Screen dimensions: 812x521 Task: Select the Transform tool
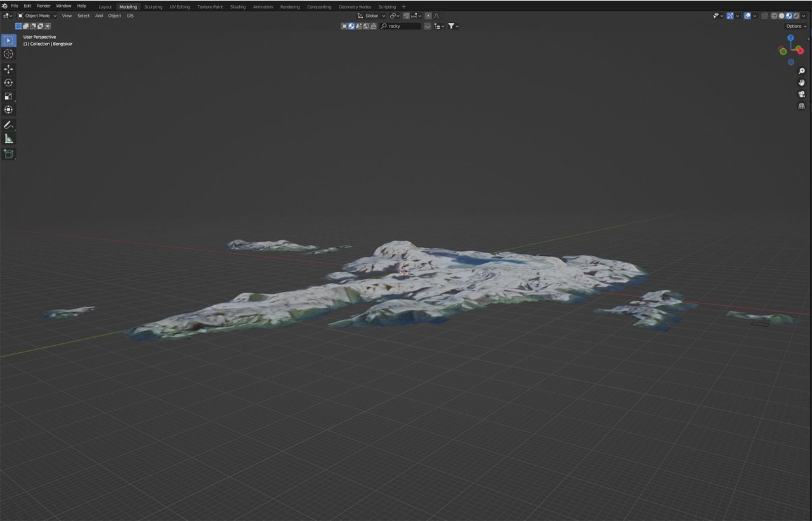pyautogui.click(x=8, y=109)
